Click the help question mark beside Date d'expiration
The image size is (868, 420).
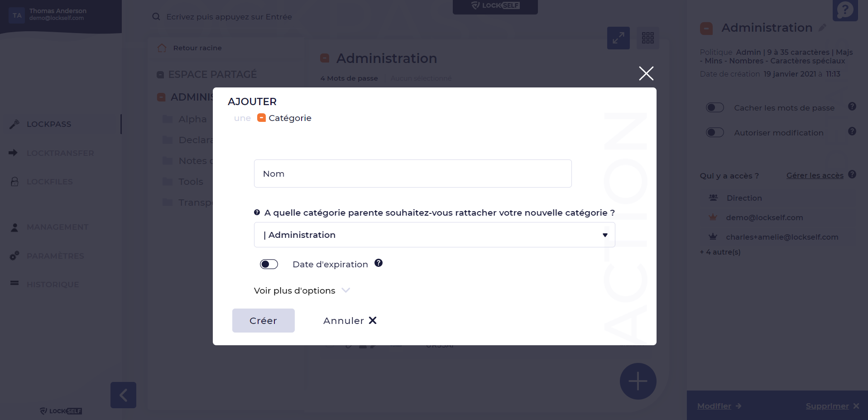[379, 263]
